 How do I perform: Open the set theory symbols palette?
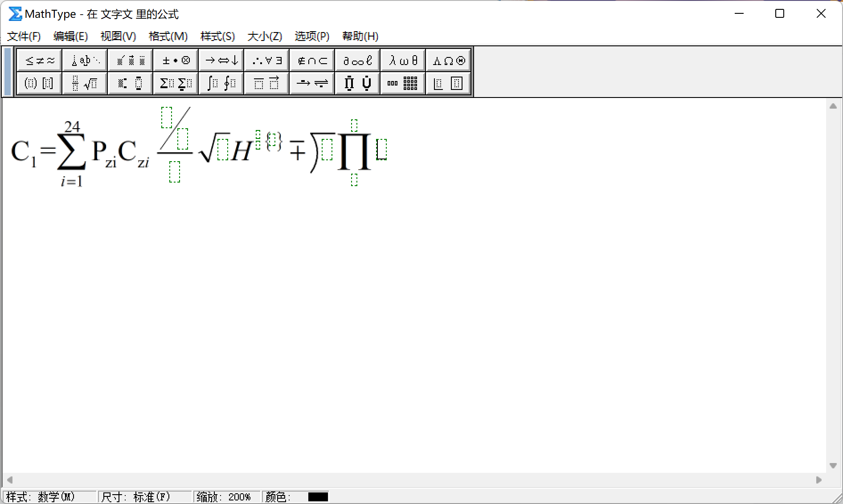[x=311, y=60]
